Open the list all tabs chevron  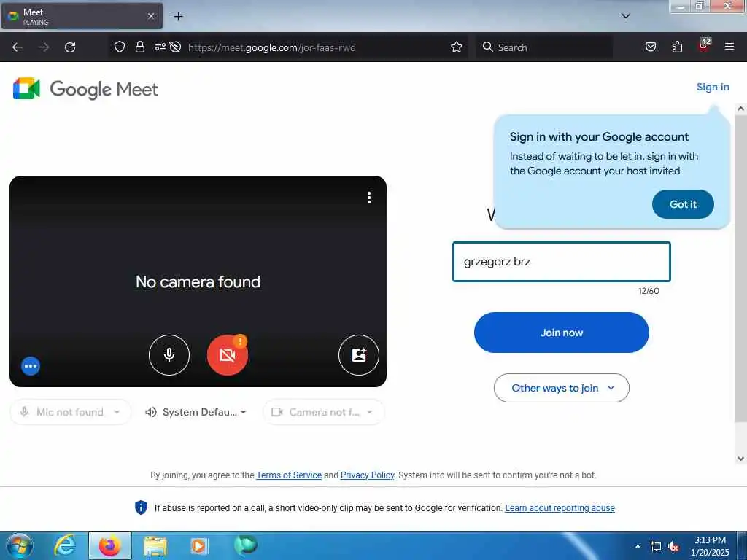click(626, 16)
